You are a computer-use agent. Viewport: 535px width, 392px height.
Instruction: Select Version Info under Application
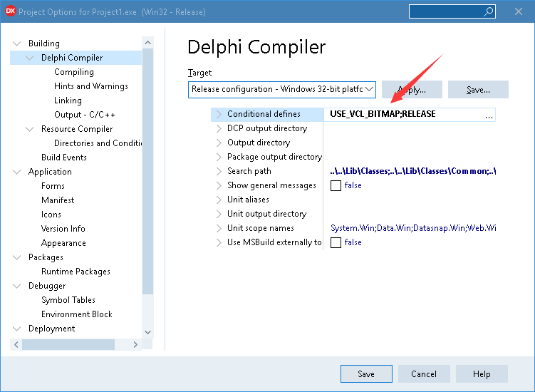(63, 229)
